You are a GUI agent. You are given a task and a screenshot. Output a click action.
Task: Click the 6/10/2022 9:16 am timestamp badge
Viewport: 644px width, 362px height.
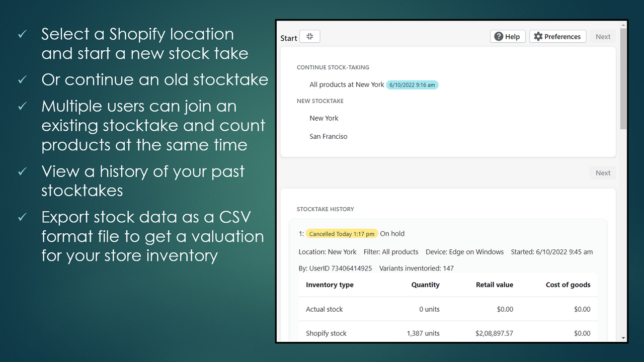412,84
